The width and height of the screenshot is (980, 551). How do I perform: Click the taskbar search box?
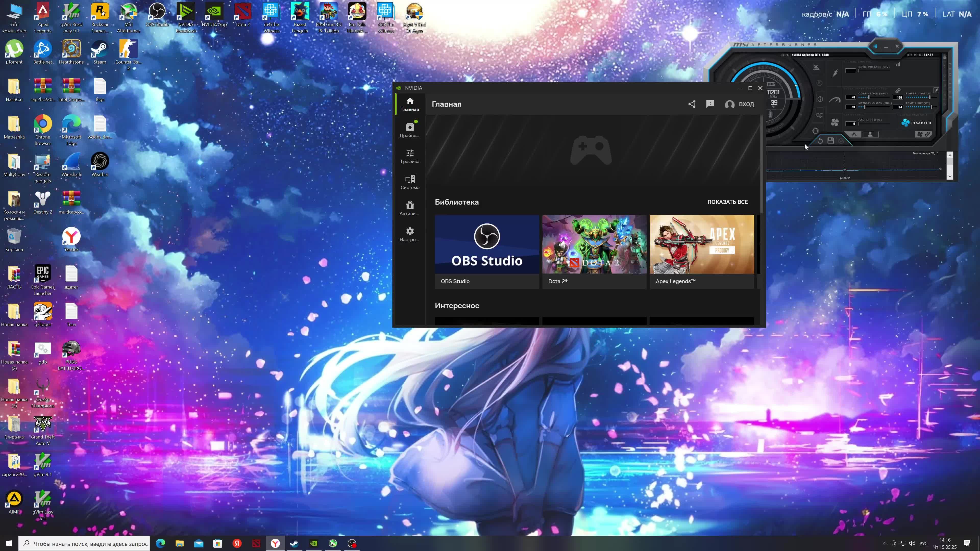84,543
